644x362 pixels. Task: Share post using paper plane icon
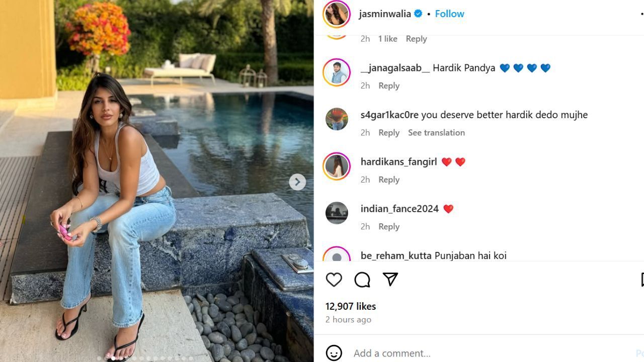(390, 280)
